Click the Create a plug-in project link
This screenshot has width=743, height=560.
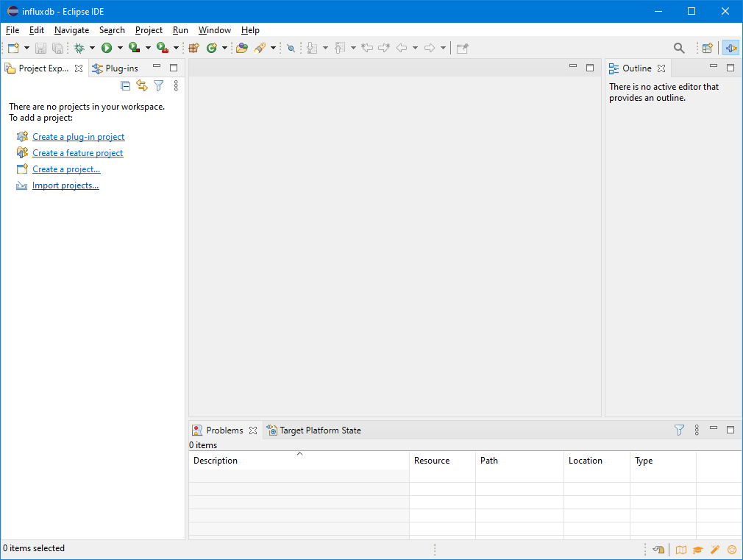tap(78, 137)
